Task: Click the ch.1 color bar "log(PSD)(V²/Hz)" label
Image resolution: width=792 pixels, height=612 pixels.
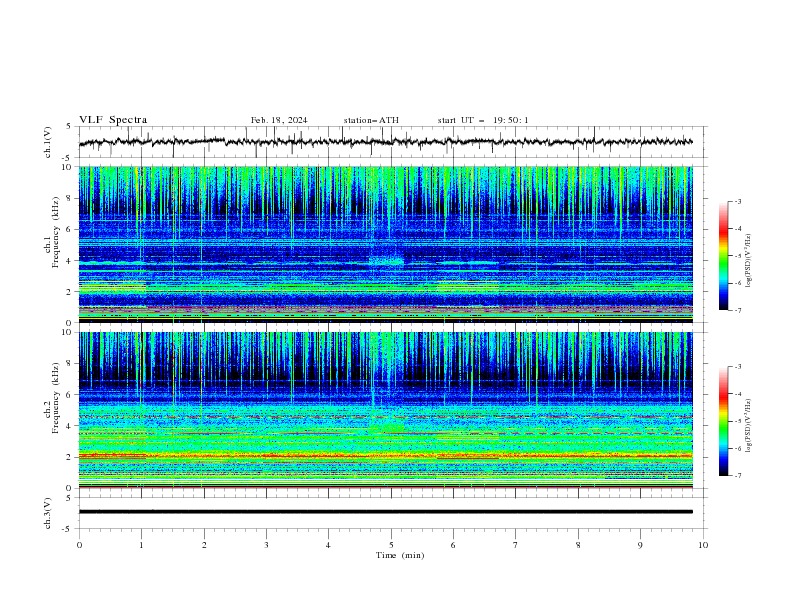Action: [x=749, y=261]
